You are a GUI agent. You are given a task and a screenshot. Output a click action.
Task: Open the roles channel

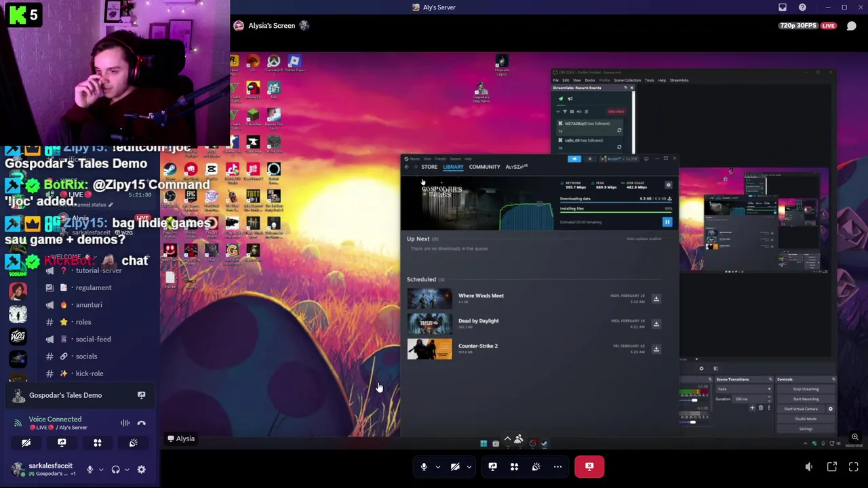[x=85, y=322]
